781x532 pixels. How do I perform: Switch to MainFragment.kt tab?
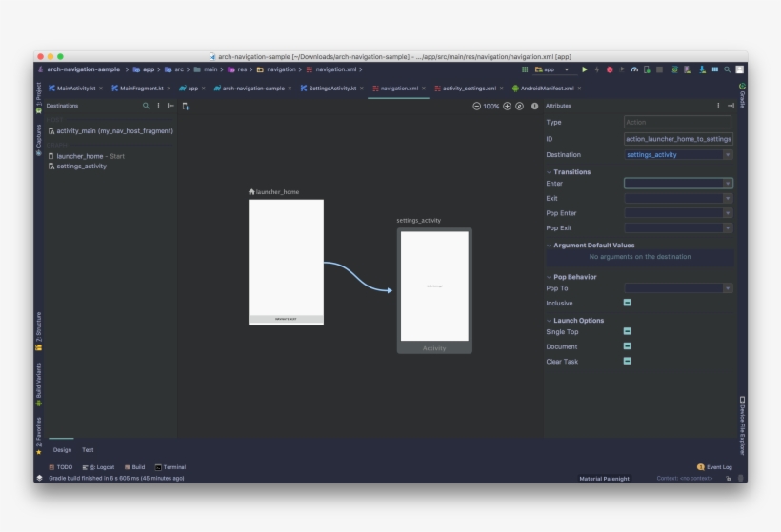[x=142, y=89]
